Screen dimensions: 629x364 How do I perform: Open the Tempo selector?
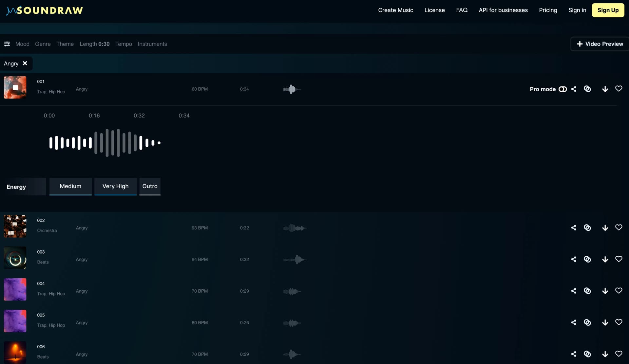click(124, 44)
